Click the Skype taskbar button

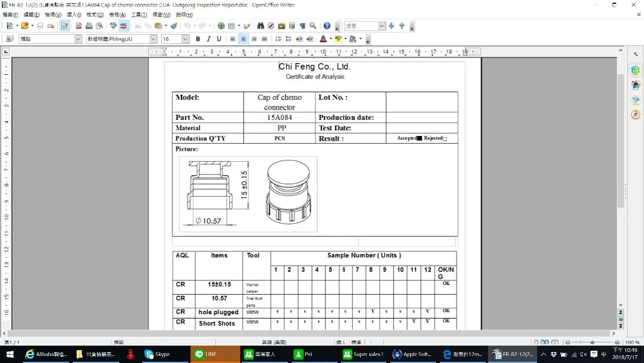[158, 355]
